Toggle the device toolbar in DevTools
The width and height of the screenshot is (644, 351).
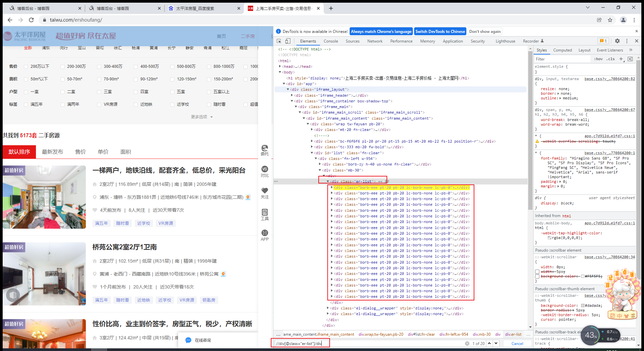pyautogui.click(x=288, y=41)
